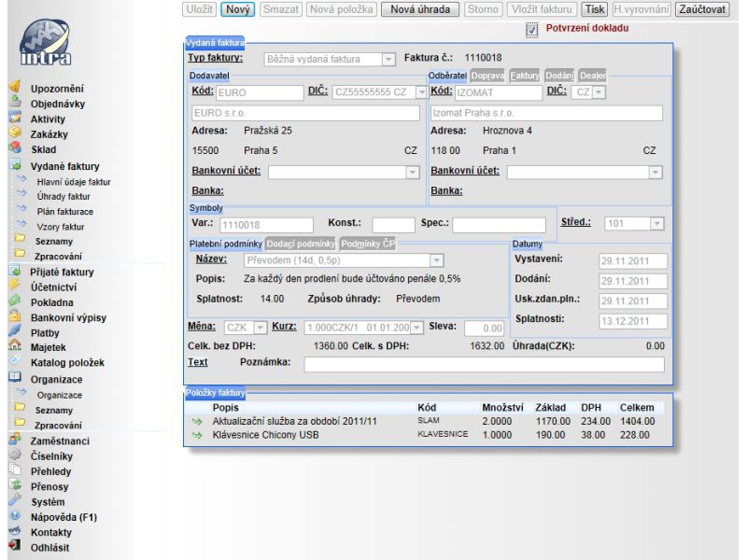
Task: Open supplier Bankovní účet dropdown
Action: 413,172
